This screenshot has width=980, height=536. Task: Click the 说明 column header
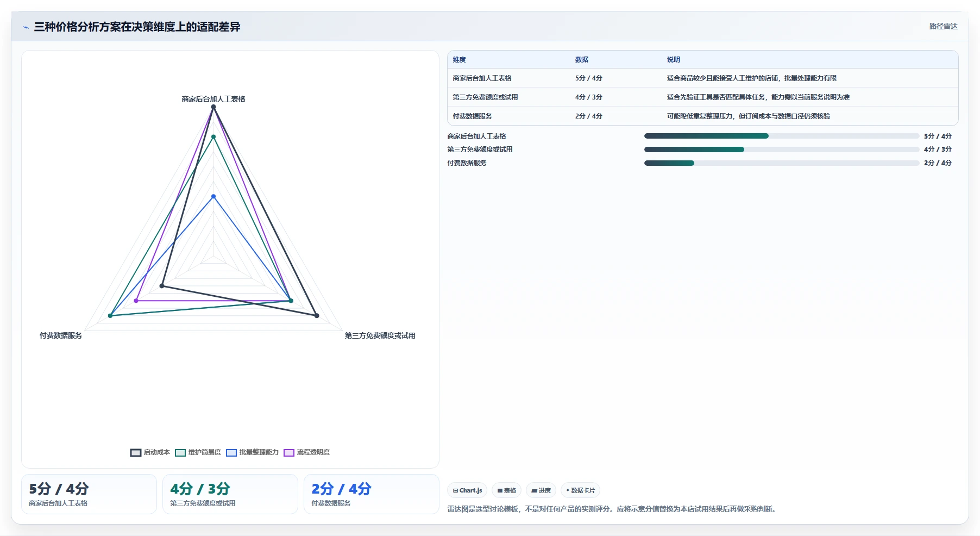coord(674,60)
